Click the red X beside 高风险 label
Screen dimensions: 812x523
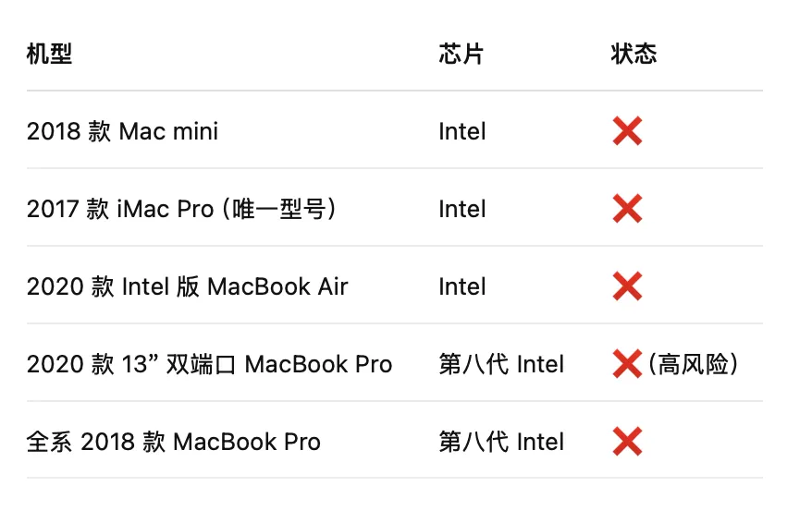(x=627, y=364)
